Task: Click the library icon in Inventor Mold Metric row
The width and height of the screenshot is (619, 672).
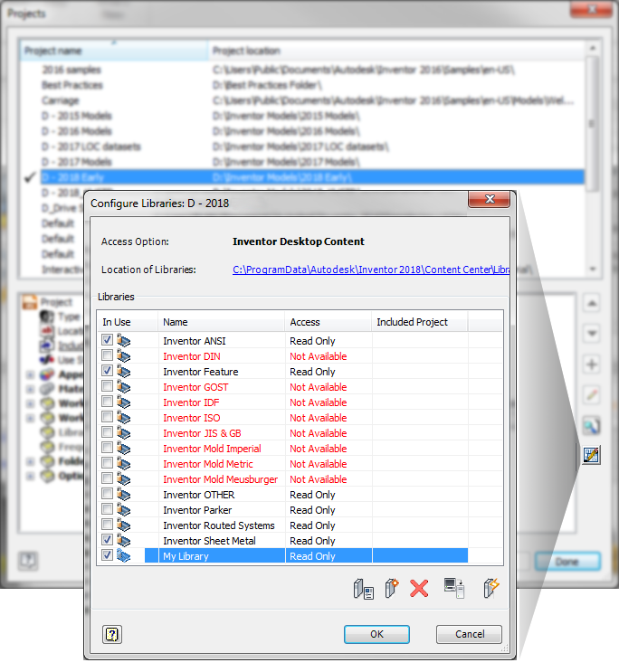Action: (124, 464)
